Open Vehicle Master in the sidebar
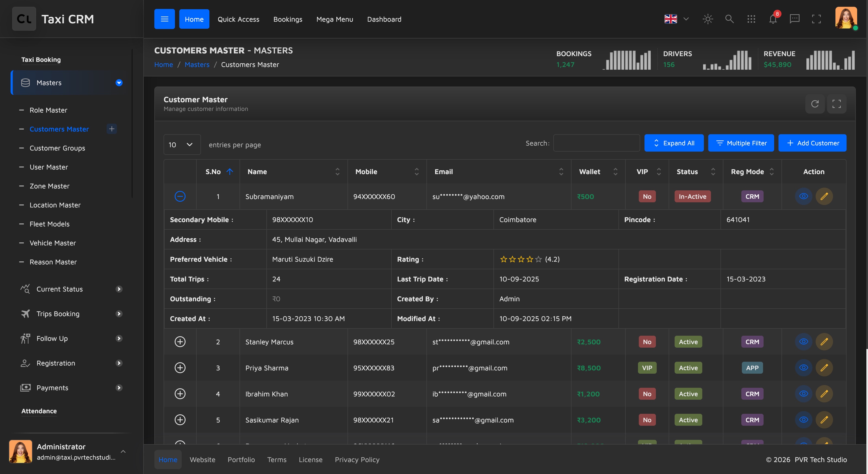This screenshot has height=474, width=868. (x=53, y=243)
